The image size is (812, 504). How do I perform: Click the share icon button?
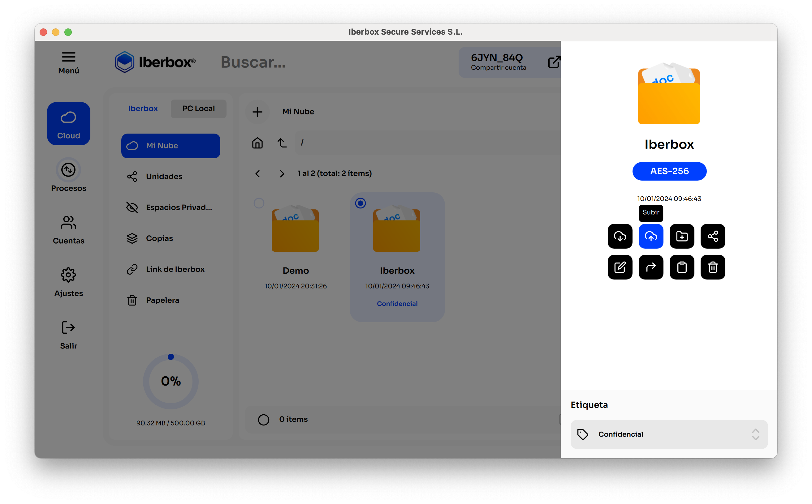pyautogui.click(x=713, y=236)
